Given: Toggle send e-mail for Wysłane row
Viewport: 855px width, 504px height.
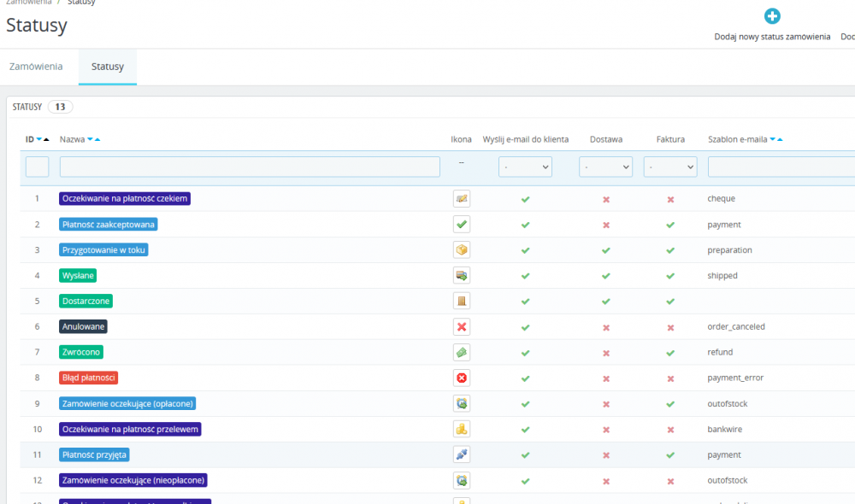Looking at the screenshot, I should (x=526, y=276).
